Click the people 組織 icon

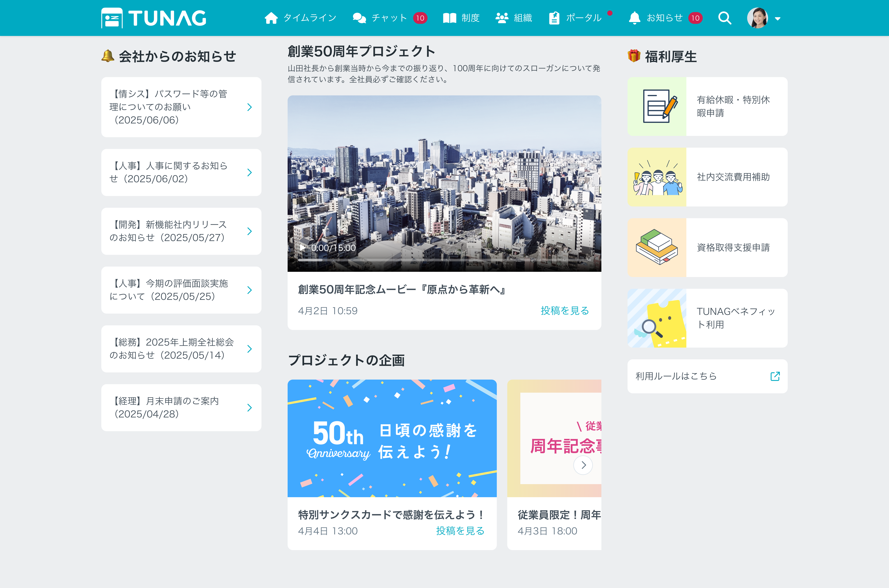502,18
